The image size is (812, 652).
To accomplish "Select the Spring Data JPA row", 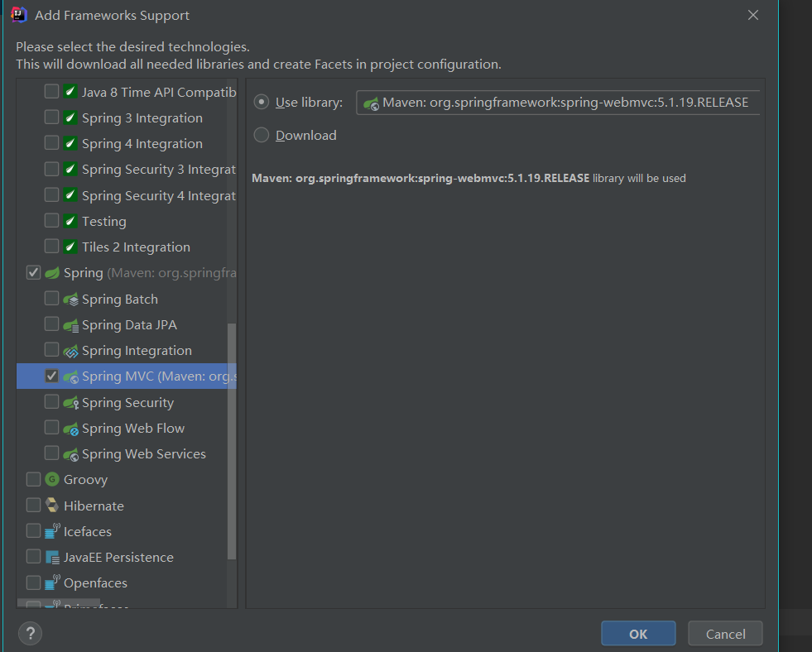I will click(x=127, y=324).
